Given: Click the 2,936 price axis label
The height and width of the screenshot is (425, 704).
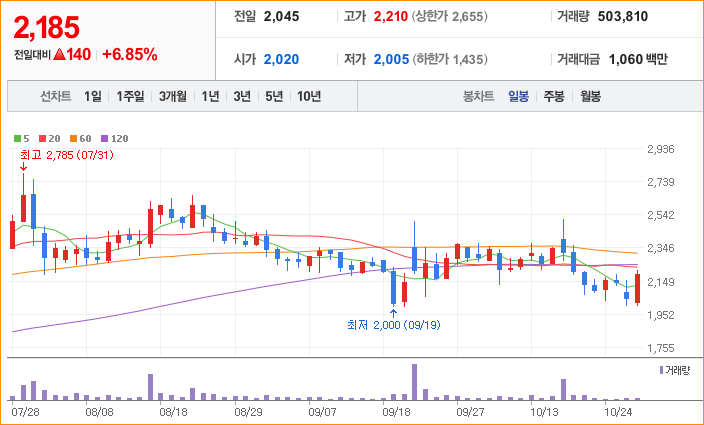Looking at the screenshot, I should pyautogui.click(x=661, y=149).
